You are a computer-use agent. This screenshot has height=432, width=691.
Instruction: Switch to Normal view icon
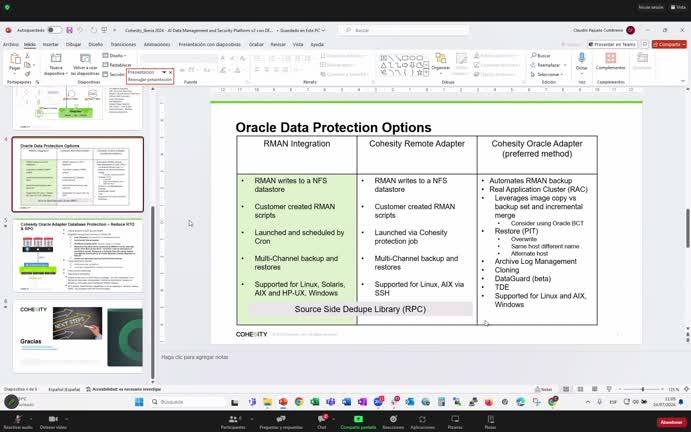click(566, 389)
